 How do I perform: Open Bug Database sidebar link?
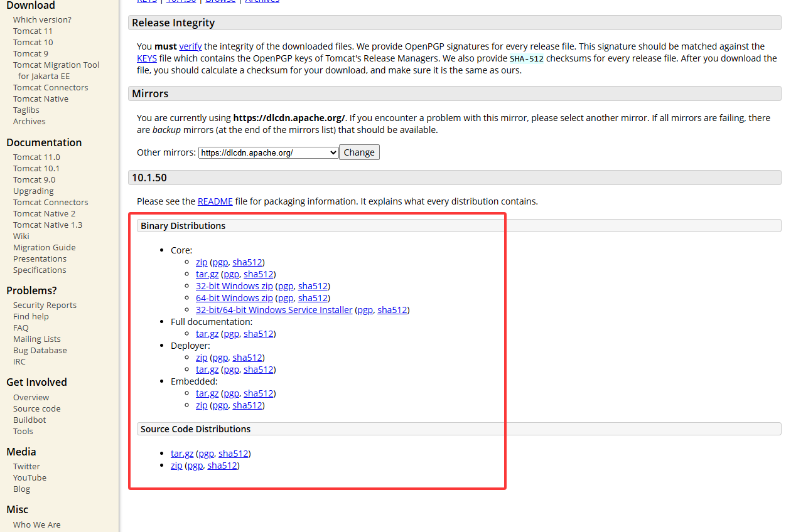pyautogui.click(x=40, y=351)
